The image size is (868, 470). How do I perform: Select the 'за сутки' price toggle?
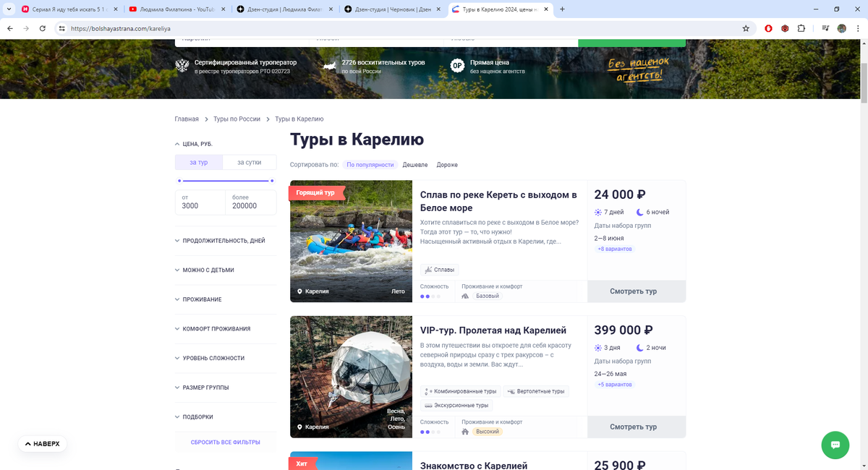pyautogui.click(x=250, y=162)
